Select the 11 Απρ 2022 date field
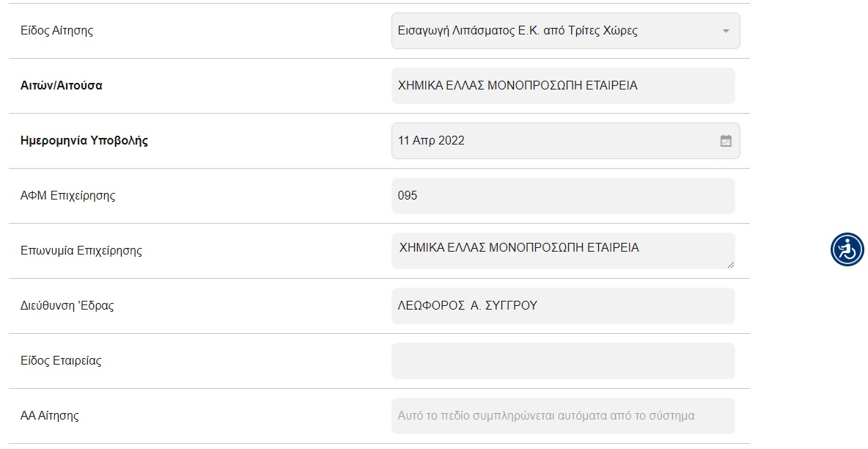This screenshot has width=868, height=449. point(566,141)
